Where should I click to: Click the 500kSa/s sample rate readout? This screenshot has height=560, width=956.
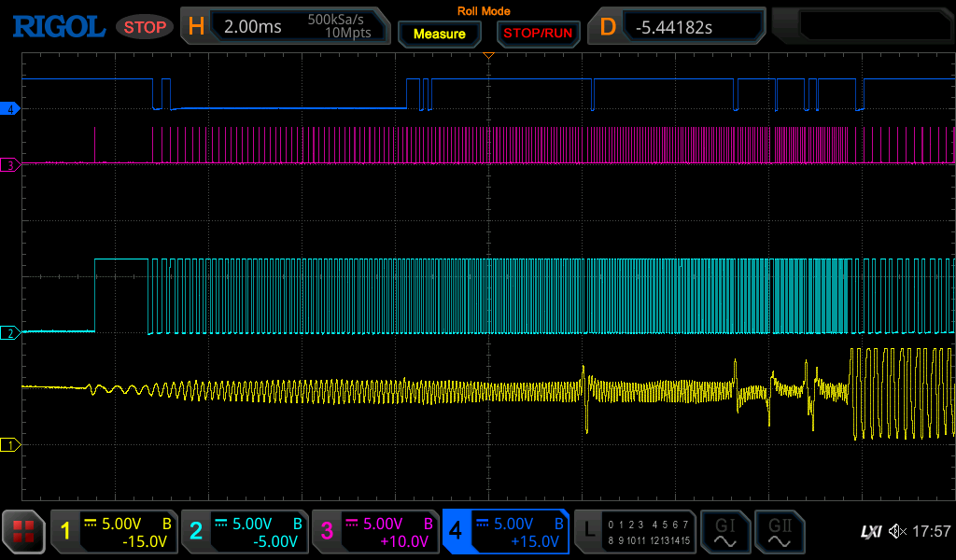[335, 20]
